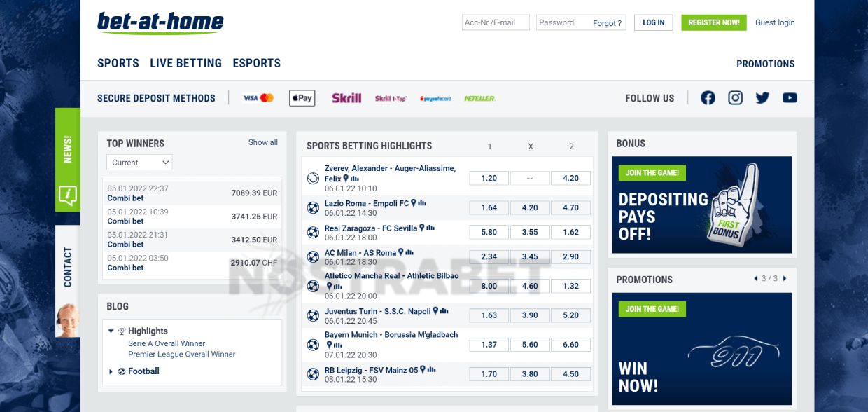Screen dimensions: 868x412
Task: Open the info speech-bubble icon on the News tab
Action: pyautogui.click(x=67, y=195)
